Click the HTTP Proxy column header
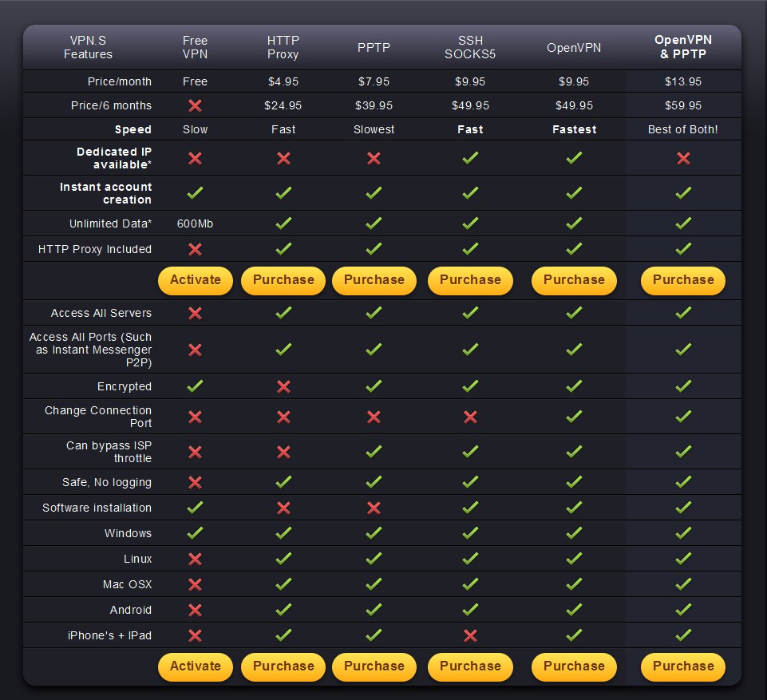The height and width of the screenshot is (700, 767). [283, 47]
